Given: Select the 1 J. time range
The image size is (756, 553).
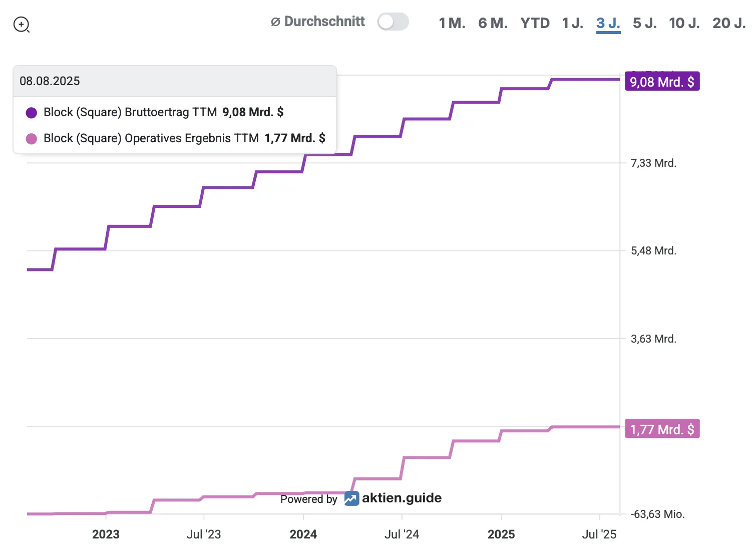Looking at the screenshot, I should [573, 23].
